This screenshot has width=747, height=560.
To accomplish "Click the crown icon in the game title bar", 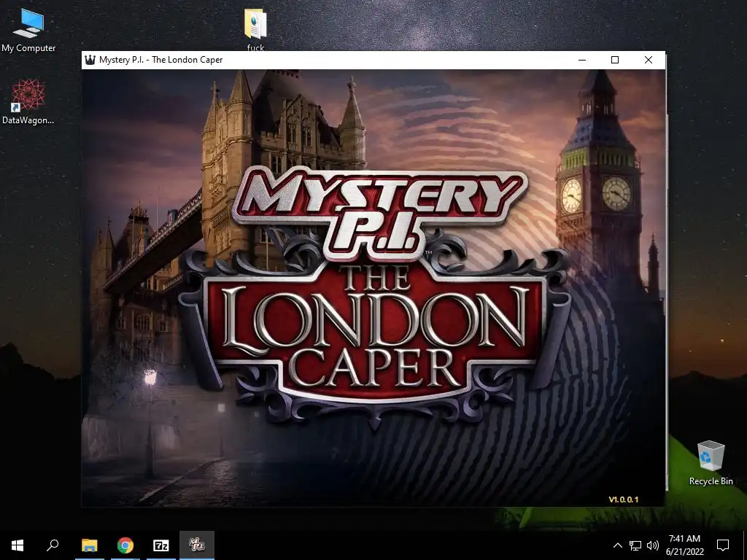I will click(90, 60).
